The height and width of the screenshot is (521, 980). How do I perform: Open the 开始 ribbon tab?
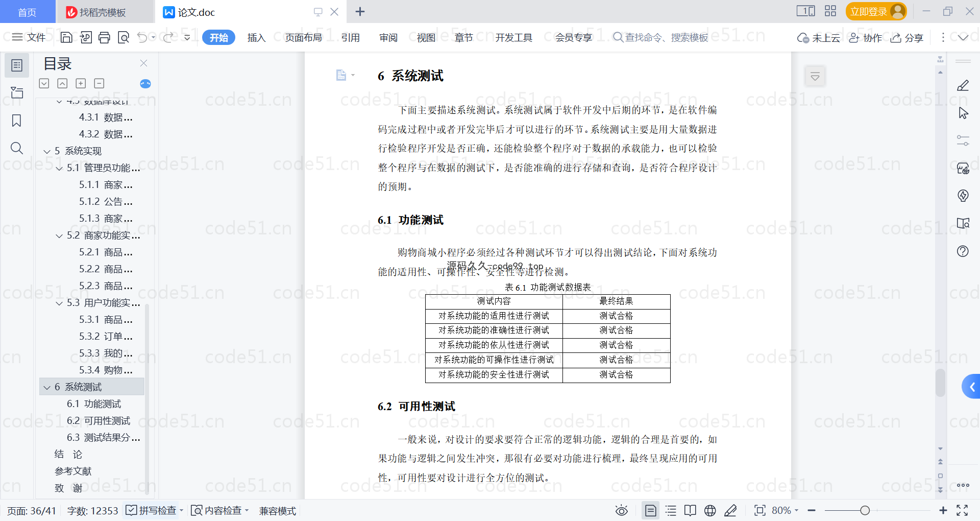click(218, 37)
